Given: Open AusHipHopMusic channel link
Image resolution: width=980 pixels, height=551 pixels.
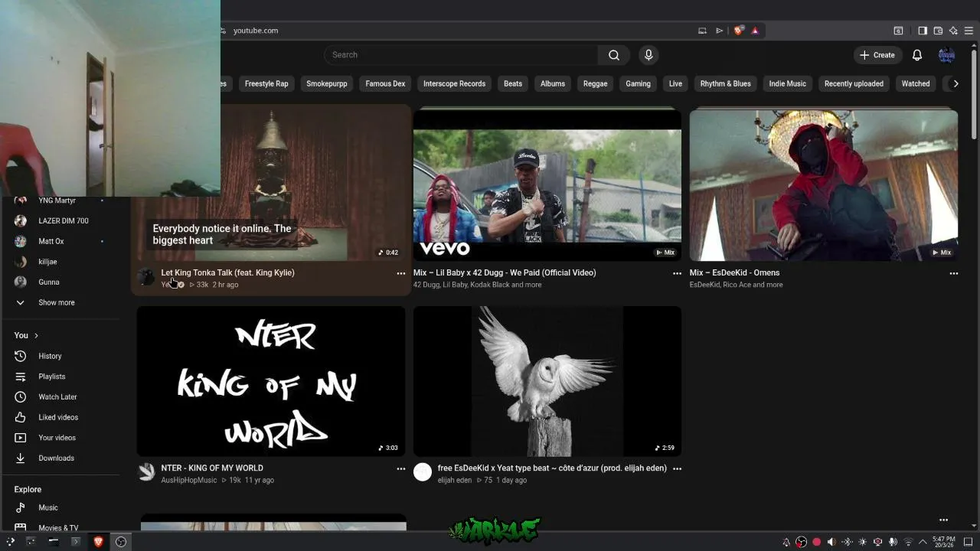Looking at the screenshot, I should 189,480.
